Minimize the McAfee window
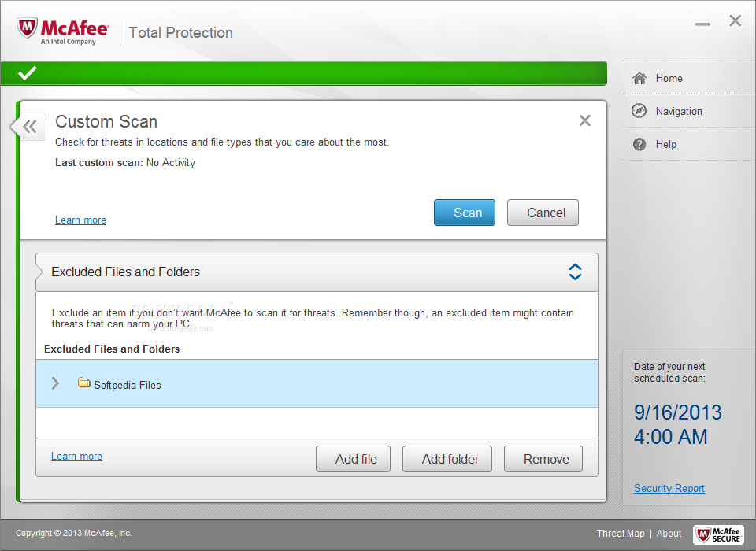The height and width of the screenshot is (551, 756). click(702, 24)
